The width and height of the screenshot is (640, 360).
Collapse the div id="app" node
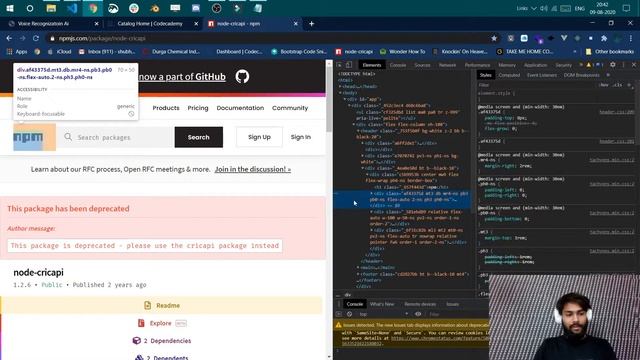click(x=344, y=99)
